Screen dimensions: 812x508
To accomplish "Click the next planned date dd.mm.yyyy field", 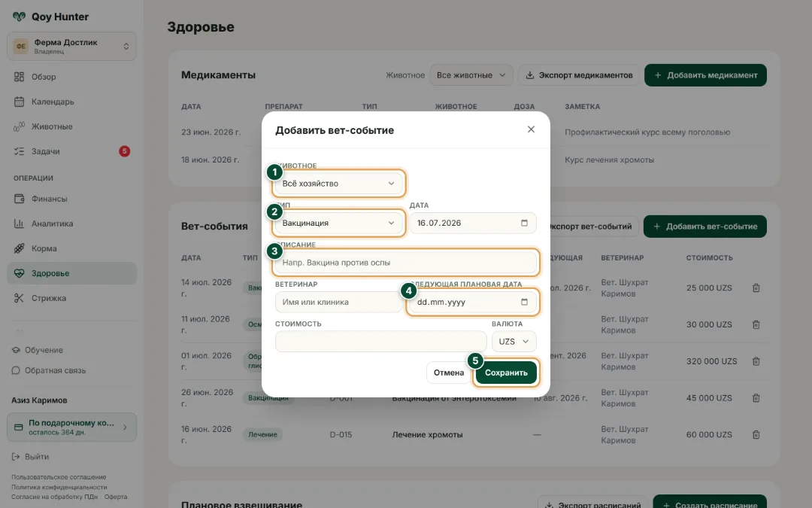I will (472, 303).
